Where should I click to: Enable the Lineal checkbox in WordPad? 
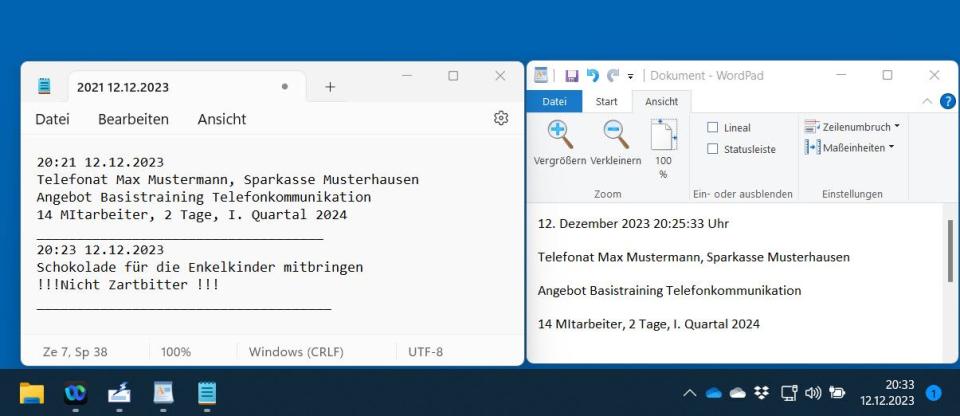click(713, 127)
